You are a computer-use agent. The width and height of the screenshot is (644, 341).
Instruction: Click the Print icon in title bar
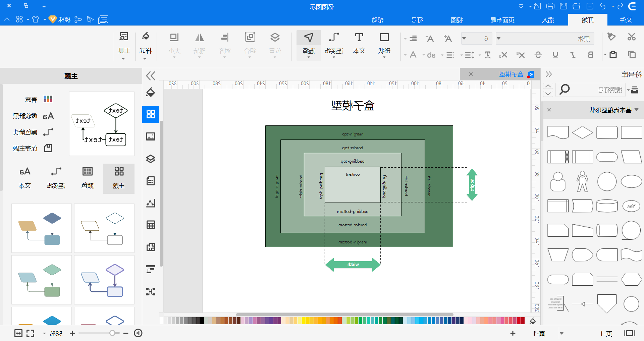550,6
